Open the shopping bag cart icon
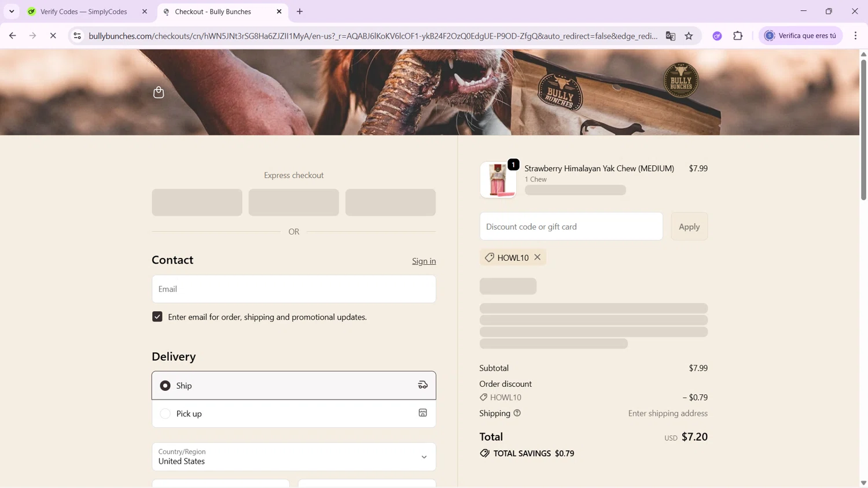Viewport: 868px width, 488px height. [159, 93]
